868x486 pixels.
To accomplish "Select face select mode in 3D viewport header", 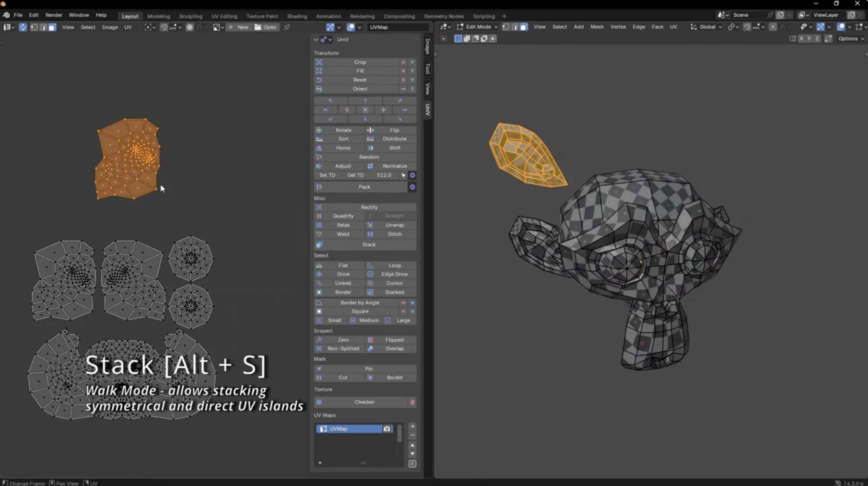I will coord(524,27).
